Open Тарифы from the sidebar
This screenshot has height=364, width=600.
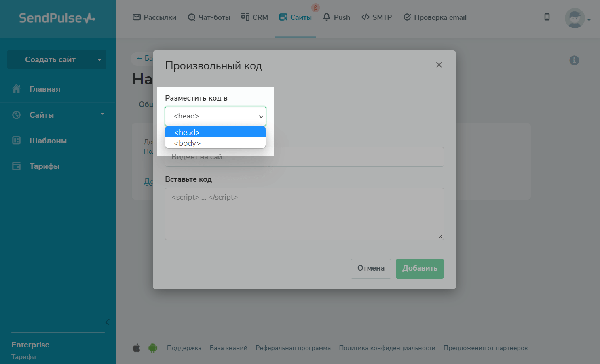tap(44, 166)
